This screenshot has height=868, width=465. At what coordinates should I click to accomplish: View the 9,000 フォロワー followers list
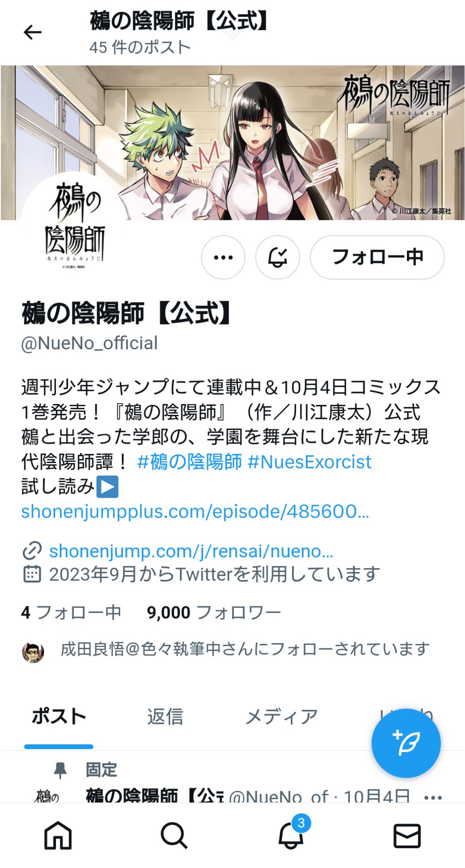[x=214, y=612]
